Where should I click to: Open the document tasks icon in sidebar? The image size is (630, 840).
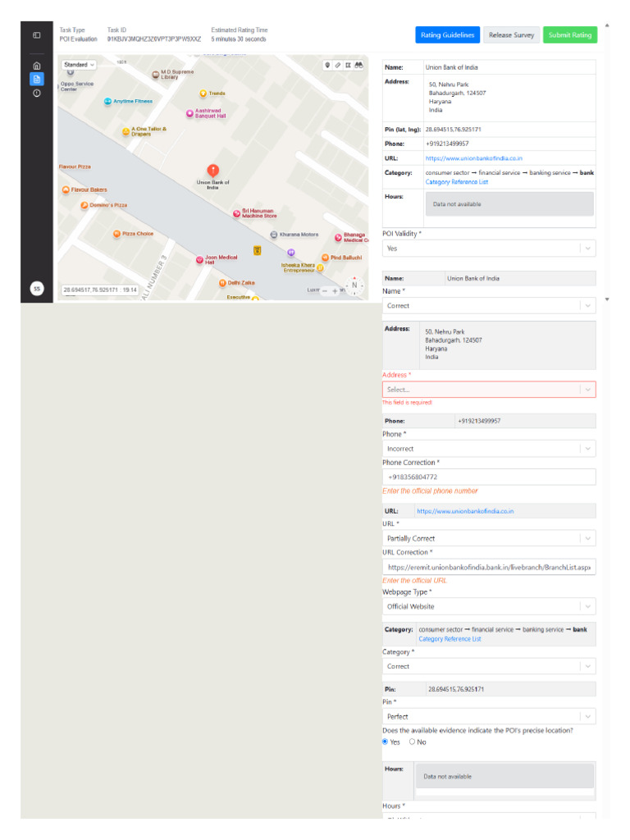[36, 80]
